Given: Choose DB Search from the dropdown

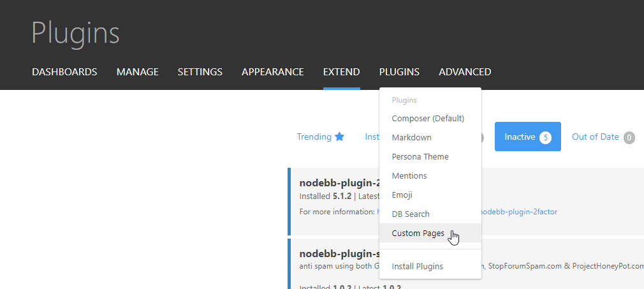Looking at the screenshot, I should pos(411,214).
